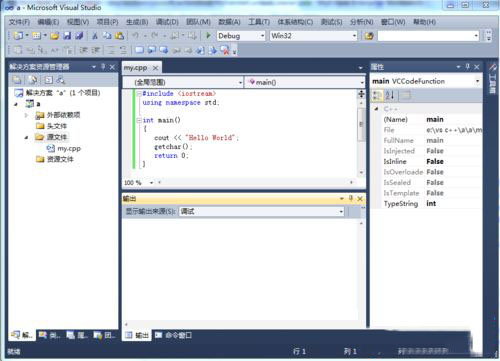The height and width of the screenshot is (361, 500).
Task: Expand the external dependencies node
Action: coord(26,115)
